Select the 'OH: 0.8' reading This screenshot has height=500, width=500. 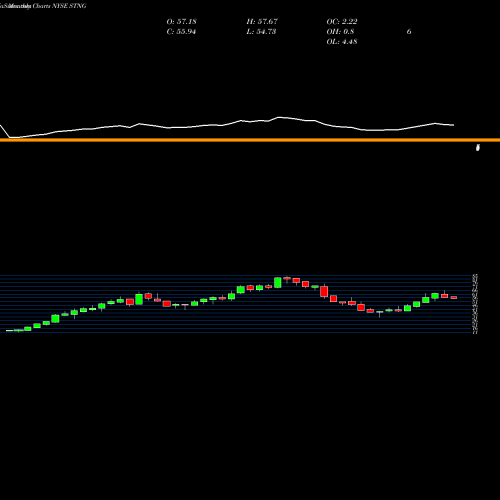340,32
